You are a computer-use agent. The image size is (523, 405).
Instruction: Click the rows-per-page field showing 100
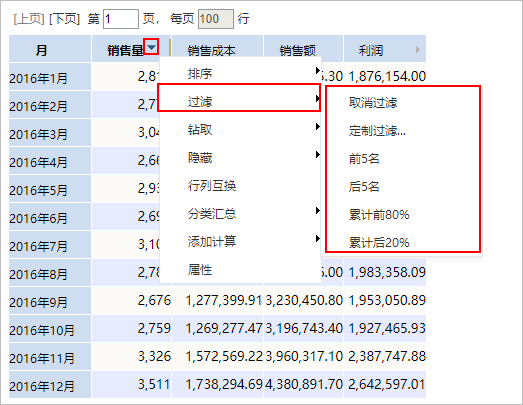[216, 19]
